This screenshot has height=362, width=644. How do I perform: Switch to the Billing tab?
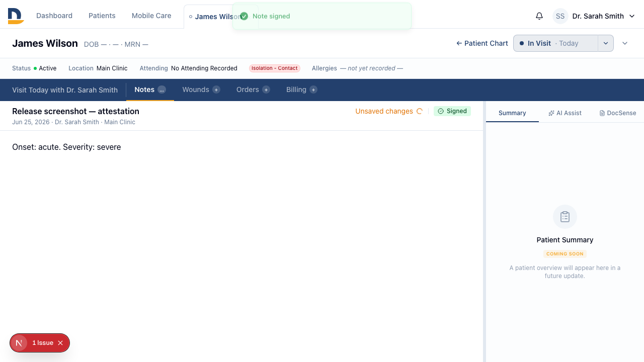[x=301, y=89]
